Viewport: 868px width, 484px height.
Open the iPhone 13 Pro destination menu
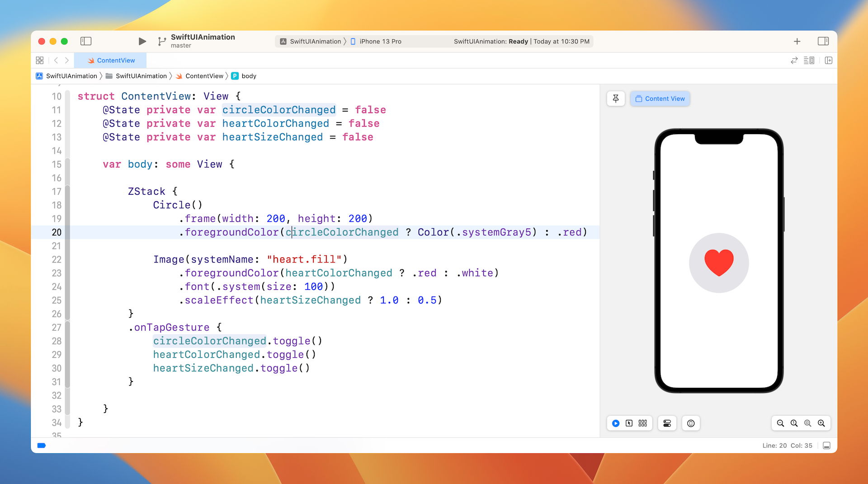(x=380, y=41)
